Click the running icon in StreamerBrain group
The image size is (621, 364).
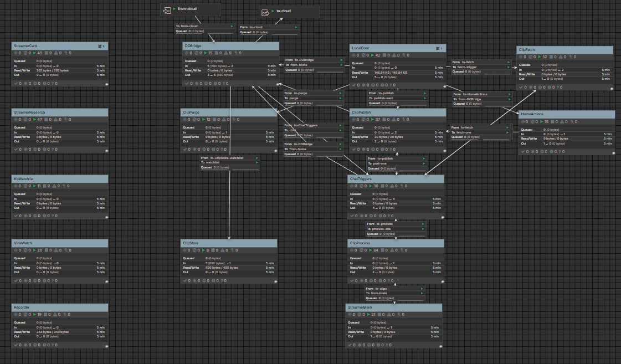tap(369, 315)
